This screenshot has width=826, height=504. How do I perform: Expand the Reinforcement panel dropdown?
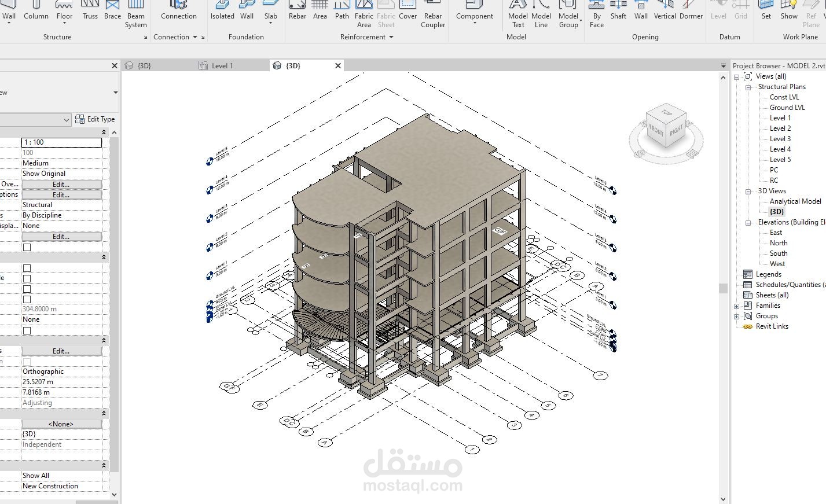tap(392, 37)
